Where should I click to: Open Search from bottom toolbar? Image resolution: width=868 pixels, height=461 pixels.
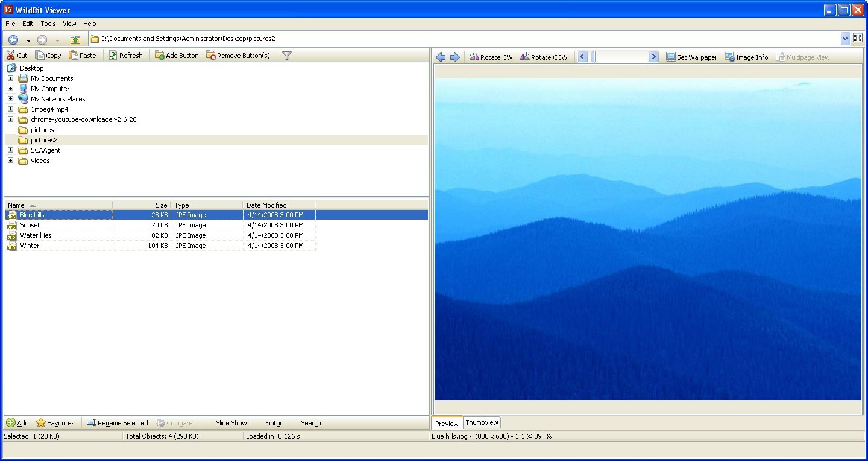coord(311,423)
